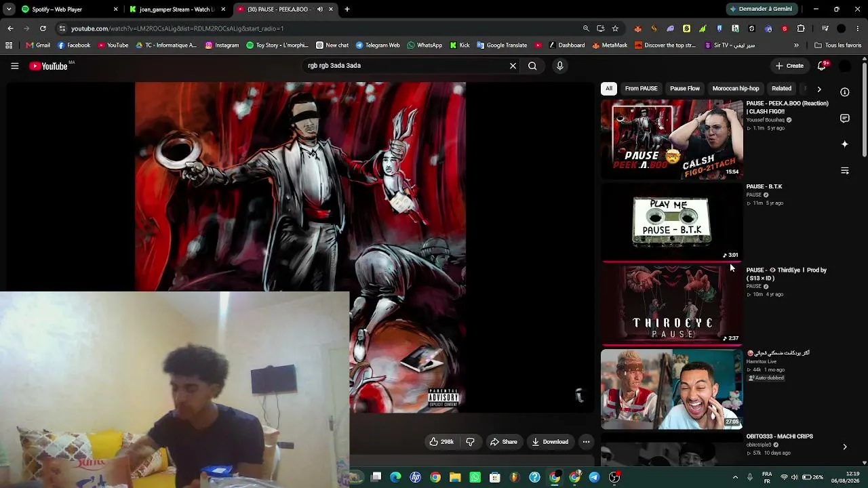Open the Chrome three-dot menu
The width and height of the screenshot is (868, 488).
(858, 28)
